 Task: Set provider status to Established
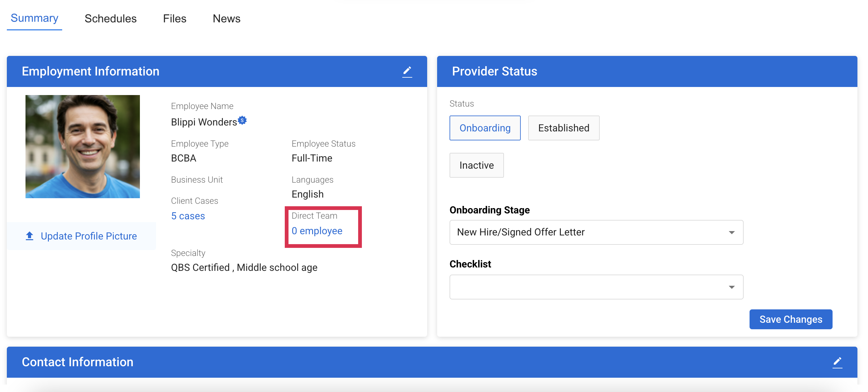[563, 128]
